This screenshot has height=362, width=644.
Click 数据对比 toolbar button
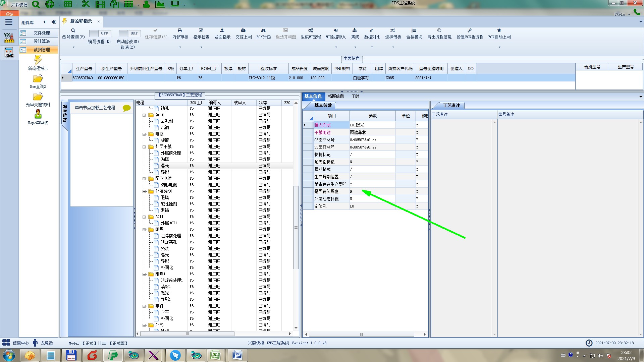pyautogui.click(x=372, y=34)
